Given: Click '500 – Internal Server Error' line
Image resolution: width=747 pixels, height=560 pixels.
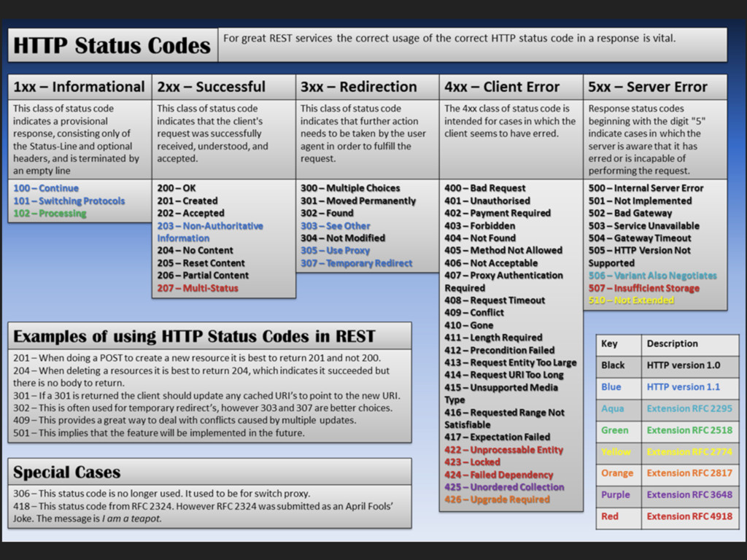Looking at the screenshot, I should click(x=646, y=188).
